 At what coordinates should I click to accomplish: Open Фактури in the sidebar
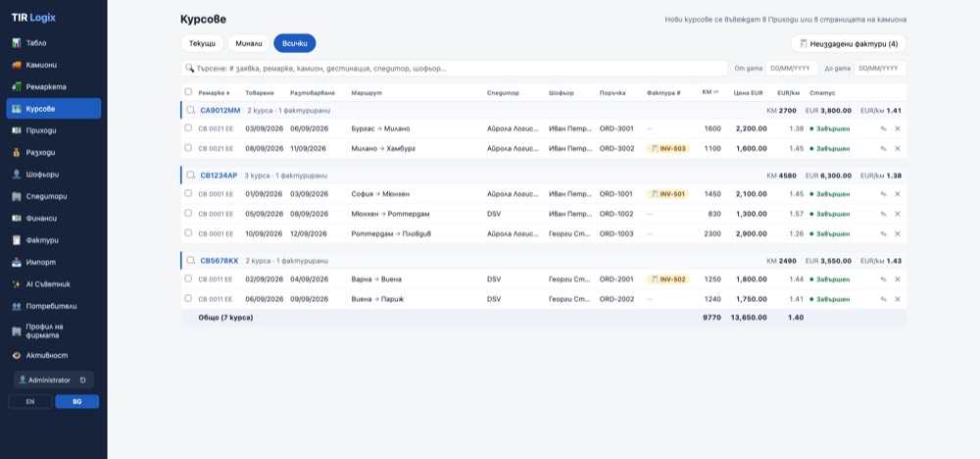(x=54, y=240)
